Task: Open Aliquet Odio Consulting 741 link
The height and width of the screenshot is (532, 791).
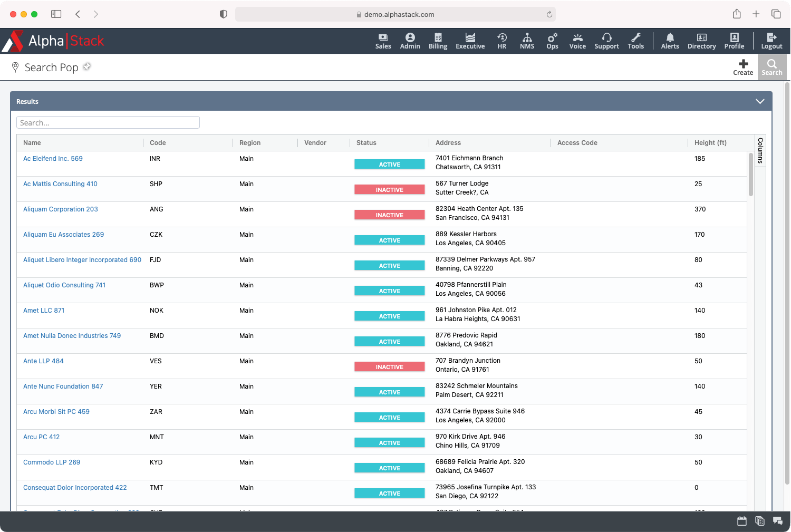Action: 64,285
